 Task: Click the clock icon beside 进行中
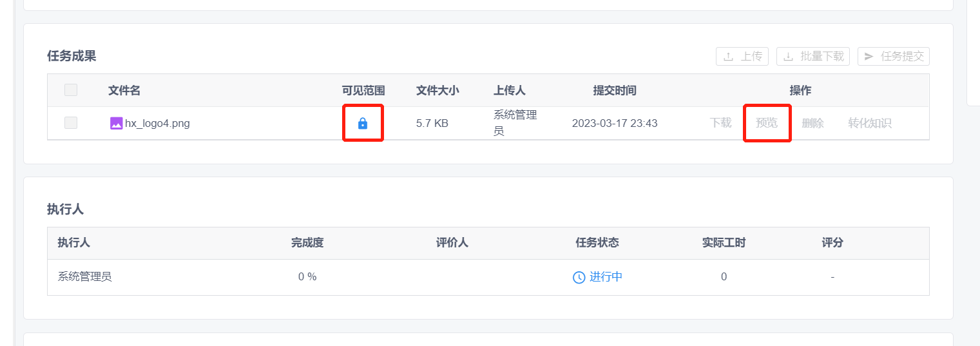tap(579, 277)
